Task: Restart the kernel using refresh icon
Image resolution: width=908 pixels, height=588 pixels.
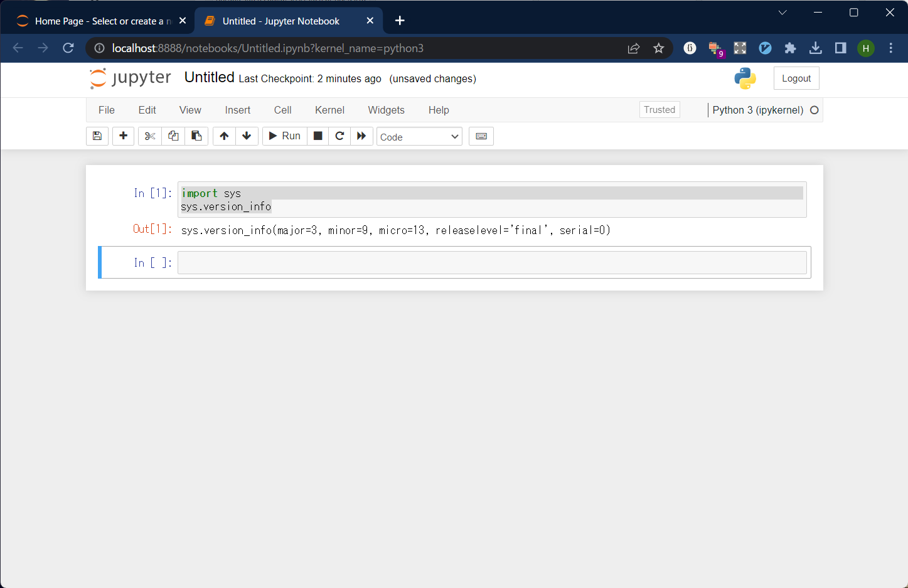Action: click(339, 136)
